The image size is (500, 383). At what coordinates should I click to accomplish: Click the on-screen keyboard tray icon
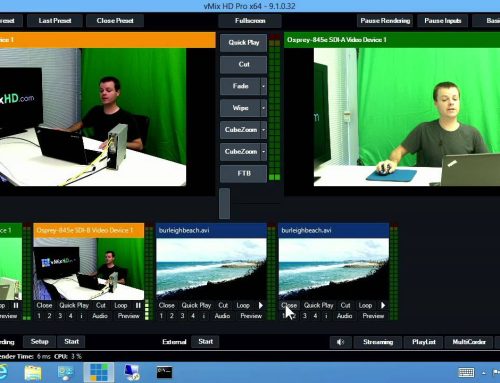(466, 372)
